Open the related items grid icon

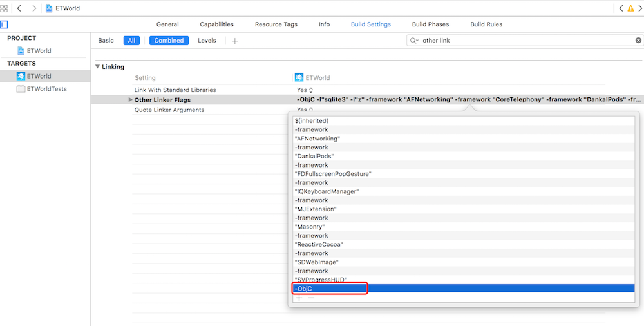click(4, 8)
